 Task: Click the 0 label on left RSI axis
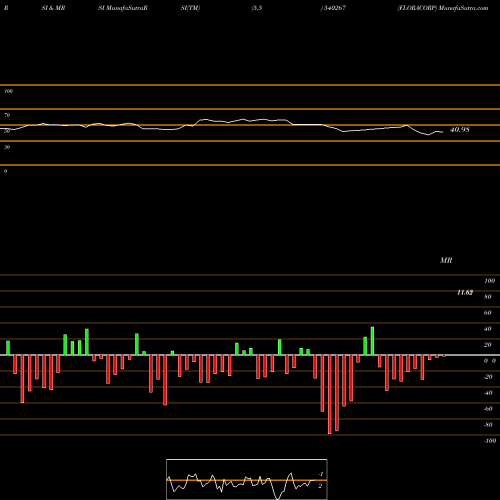click(5, 171)
